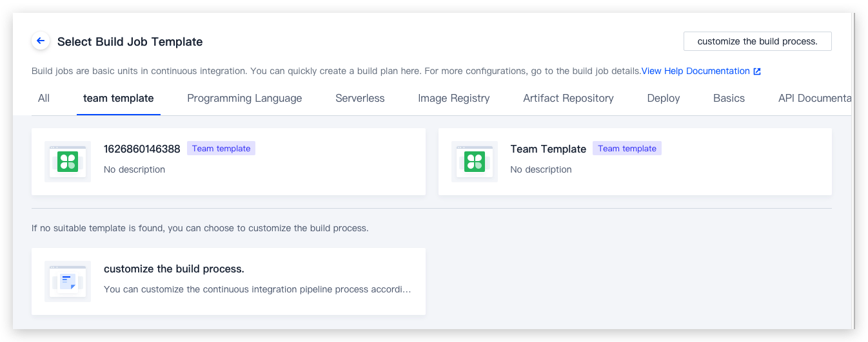Viewport: 868px width, 342px height.
Task: Select the team template tab
Action: pos(119,99)
